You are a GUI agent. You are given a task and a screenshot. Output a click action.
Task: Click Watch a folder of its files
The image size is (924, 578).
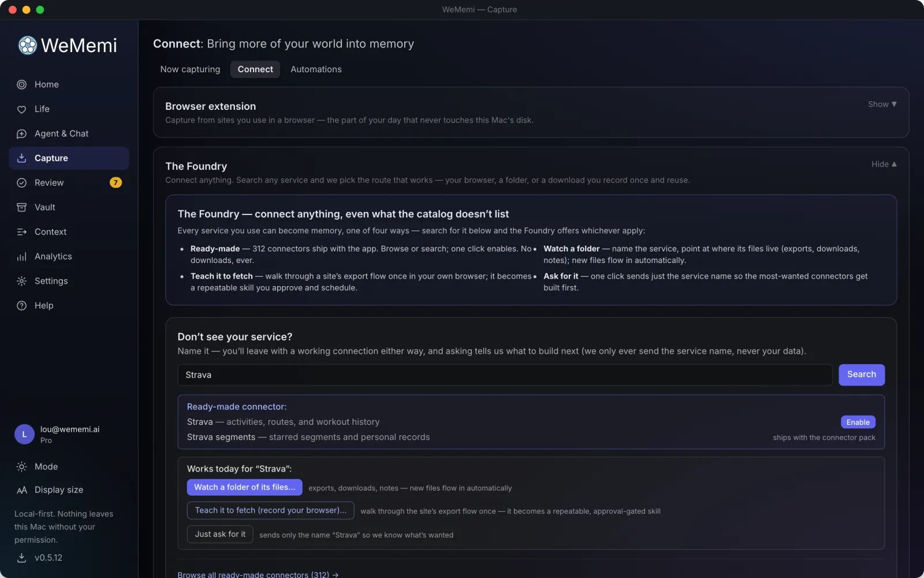click(x=244, y=487)
